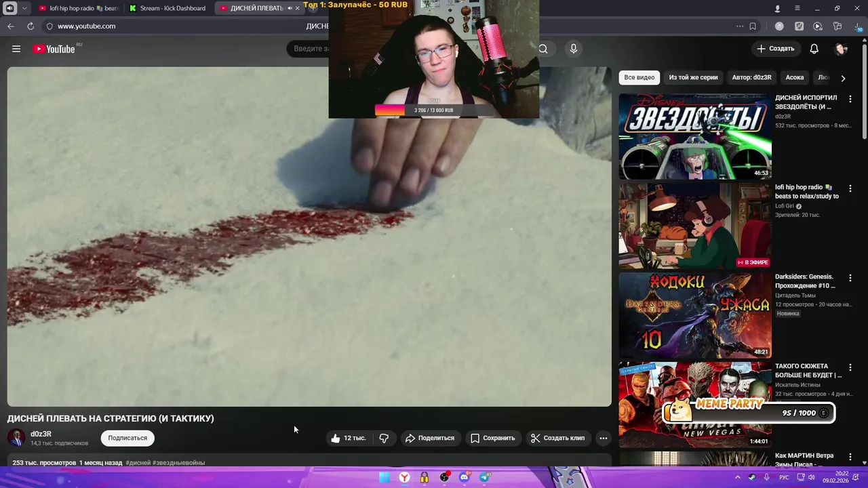Mute the sound on the ДИСНЕЙ ПЛЕВАТЬ tab
Image resolution: width=868 pixels, height=488 pixels.
click(290, 8)
